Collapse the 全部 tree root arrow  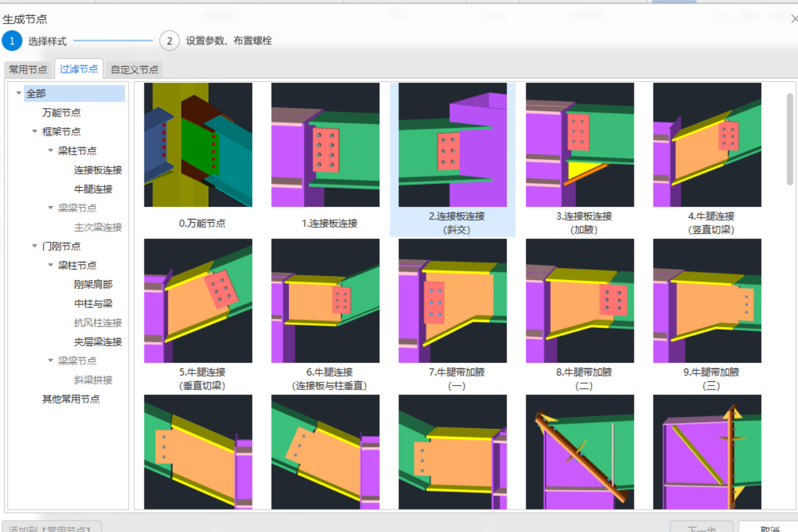pos(18,94)
